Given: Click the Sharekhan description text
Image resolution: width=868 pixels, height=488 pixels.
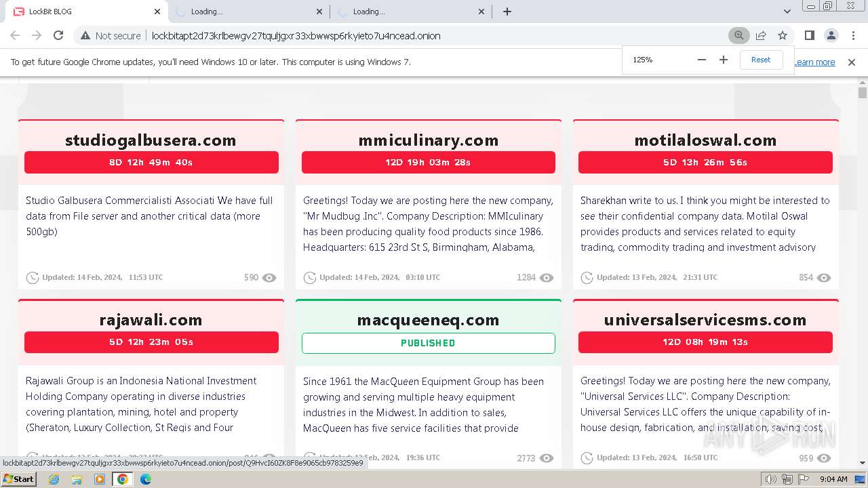Looking at the screenshot, I should click(x=705, y=224).
